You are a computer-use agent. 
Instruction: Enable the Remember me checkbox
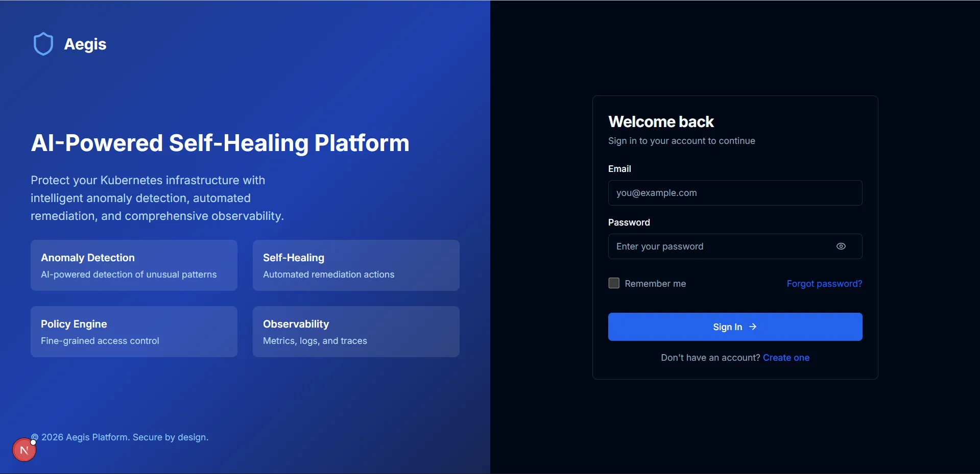click(x=614, y=283)
